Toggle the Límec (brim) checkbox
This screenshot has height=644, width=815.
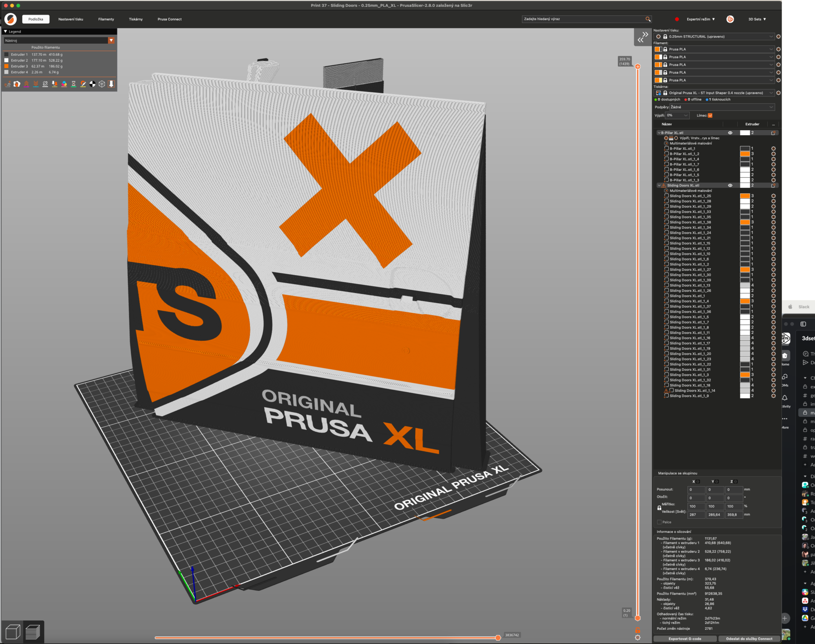[x=710, y=115]
